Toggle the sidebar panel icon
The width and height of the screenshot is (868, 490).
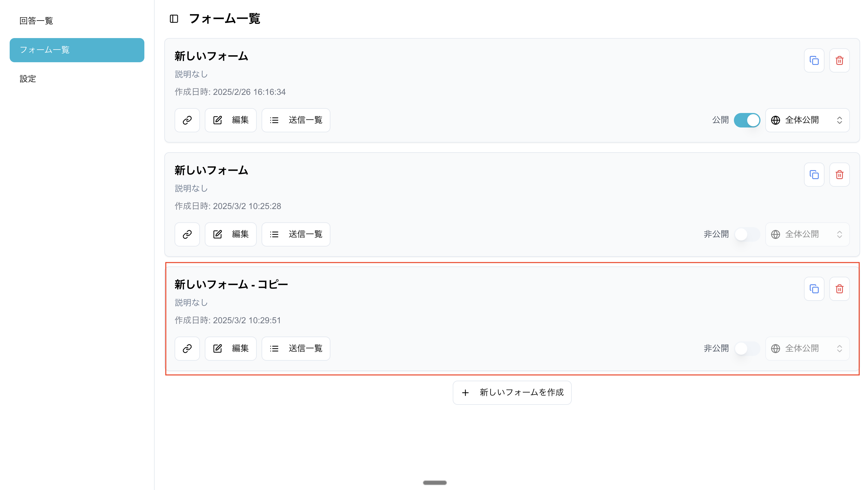pos(174,19)
